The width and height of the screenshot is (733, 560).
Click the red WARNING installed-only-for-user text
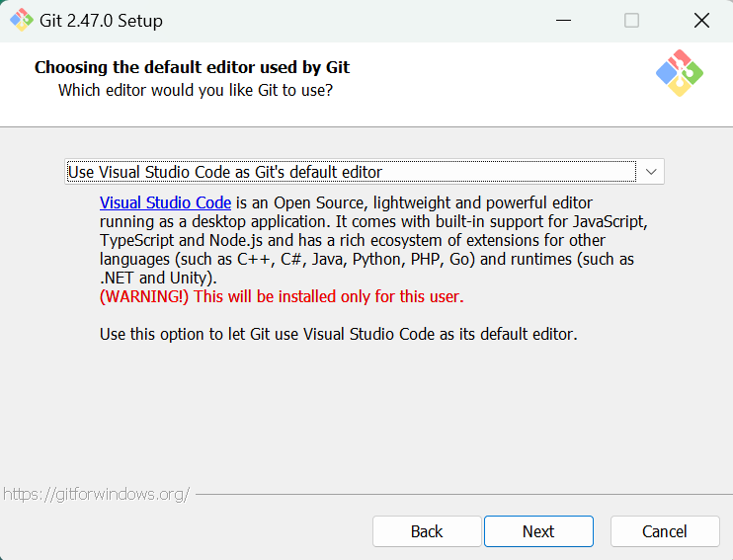coord(282,296)
